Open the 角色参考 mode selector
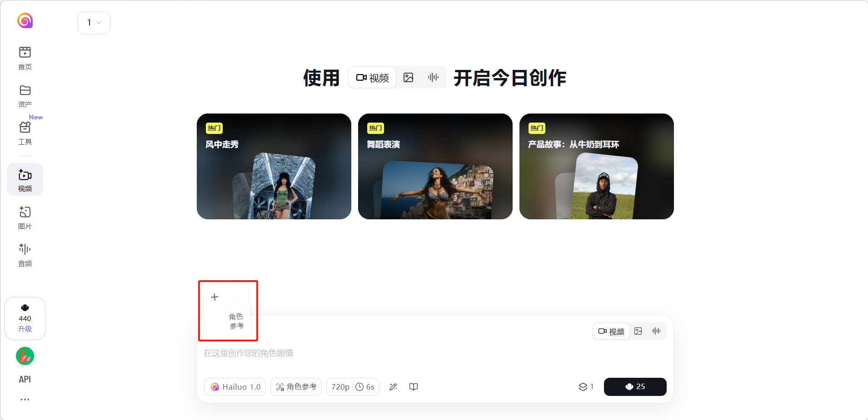 point(296,387)
